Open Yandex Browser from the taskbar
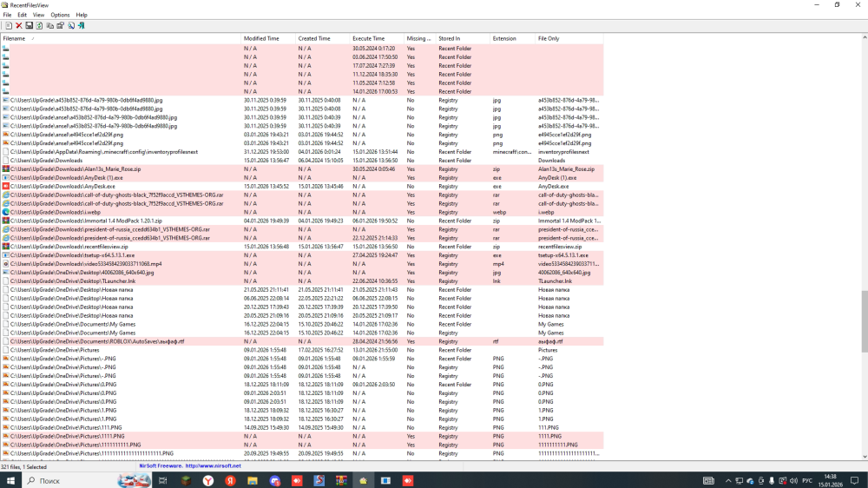The height and width of the screenshot is (488, 868). [208, 480]
